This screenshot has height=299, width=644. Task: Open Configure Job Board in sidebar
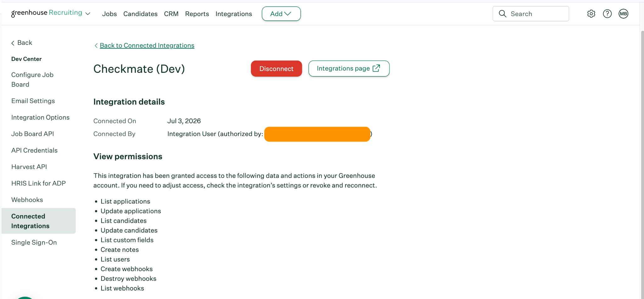tap(32, 79)
